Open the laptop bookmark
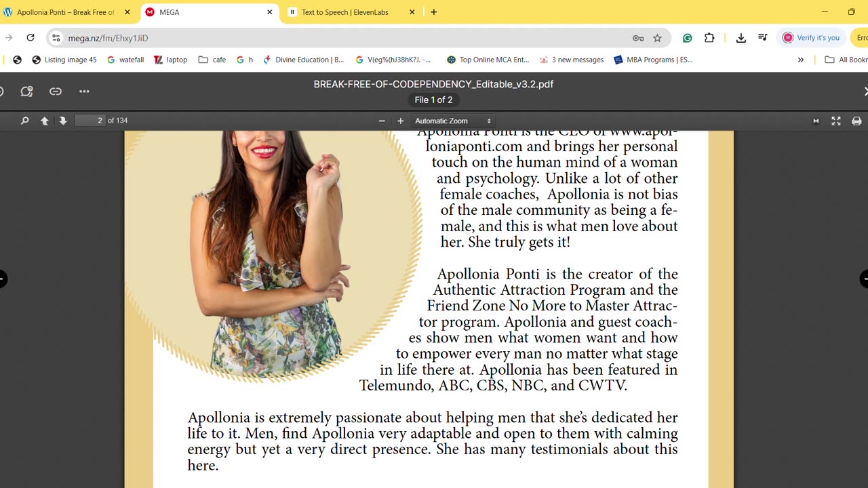The image size is (868, 488). pos(171,60)
